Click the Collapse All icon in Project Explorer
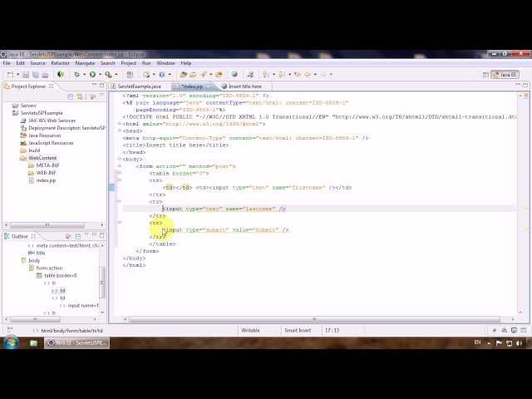Image resolution: width=532 pixels, height=399 pixels. coord(70,96)
